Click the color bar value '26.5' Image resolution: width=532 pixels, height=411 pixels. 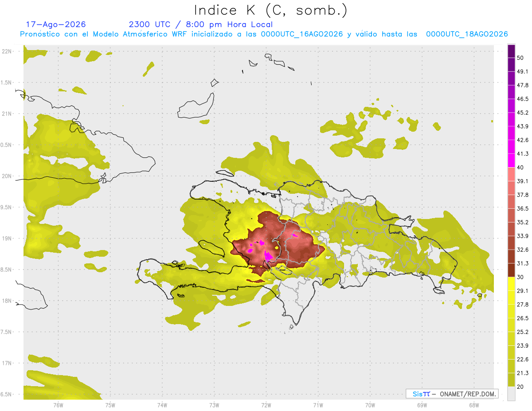point(523,318)
